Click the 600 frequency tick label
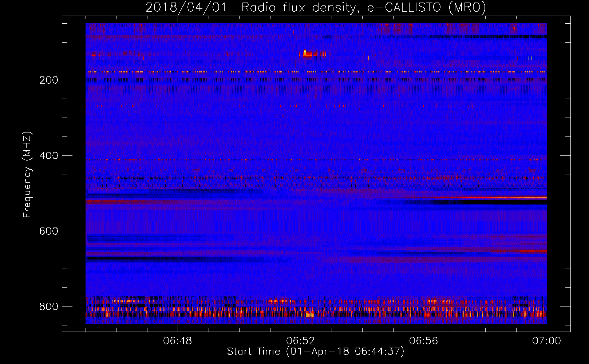The height and width of the screenshot is (364, 589). tap(49, 232)
